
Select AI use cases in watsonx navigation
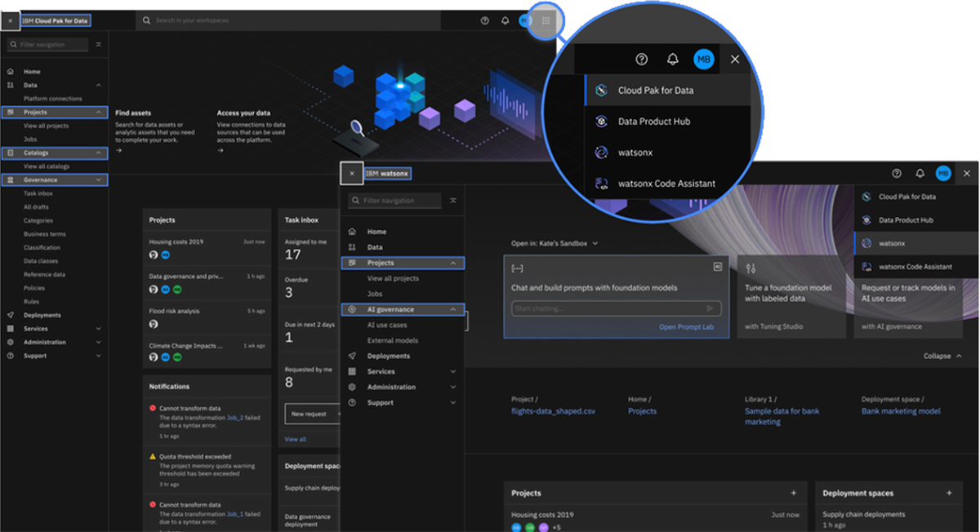pyautogui.click(x=387, y=325)
